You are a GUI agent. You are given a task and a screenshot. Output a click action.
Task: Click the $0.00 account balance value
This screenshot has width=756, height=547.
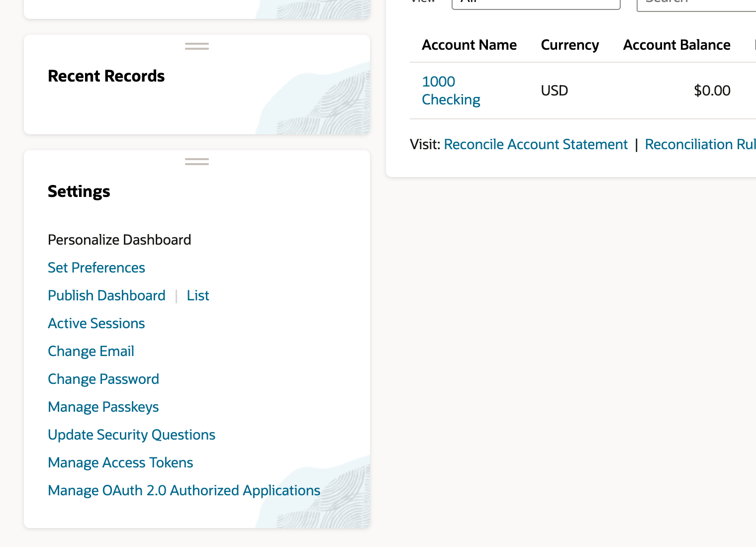(x=712, y=91)
